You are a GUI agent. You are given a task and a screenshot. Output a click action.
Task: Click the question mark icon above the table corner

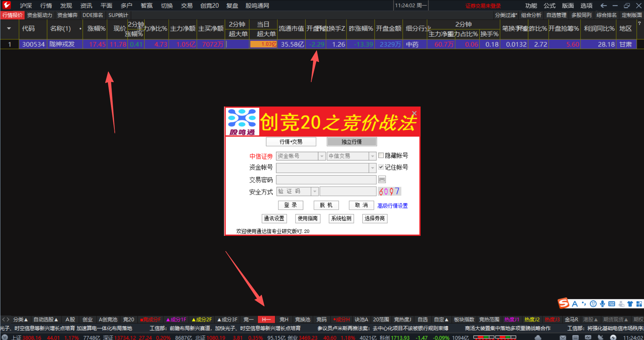pos(639,23)
